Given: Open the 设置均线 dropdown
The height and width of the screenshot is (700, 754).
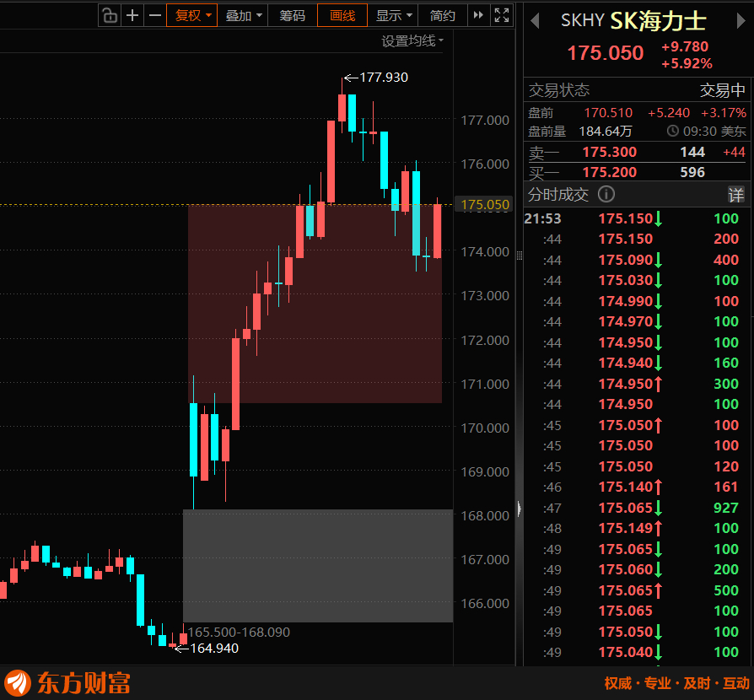Looking at the screenshot, I should point(412,40).
